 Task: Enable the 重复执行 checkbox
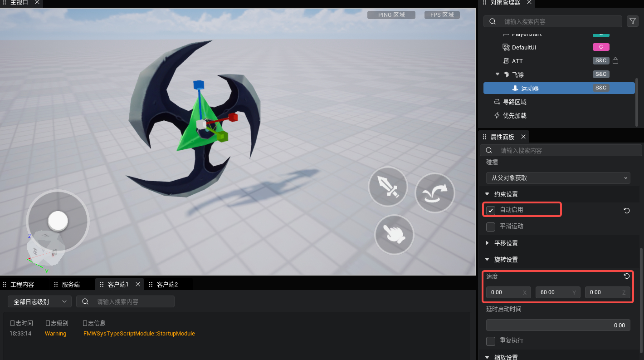point(491,341)
